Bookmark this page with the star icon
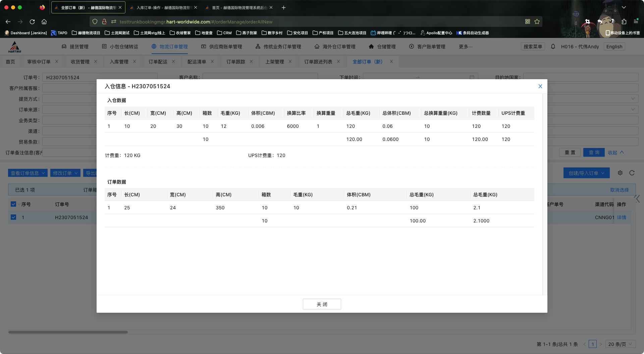Screen dimensions: 644x354 pos(537,22)
